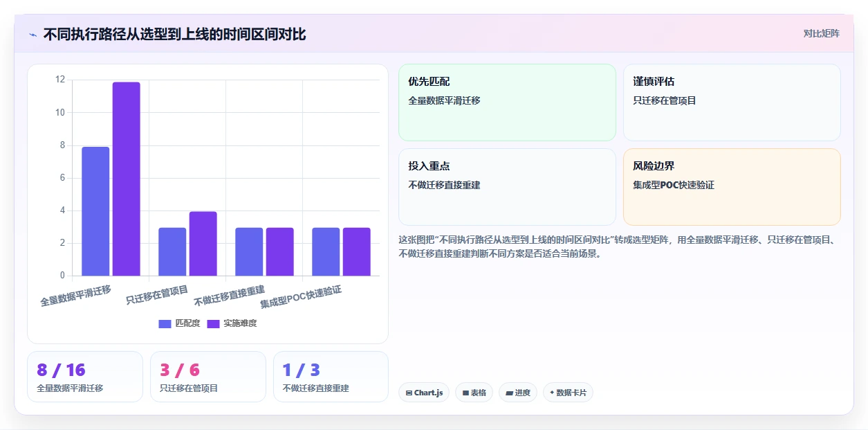This screenshot has height=430, width=868.
Task: Open the 风险边界 card
Action: (x=732, y=187)
